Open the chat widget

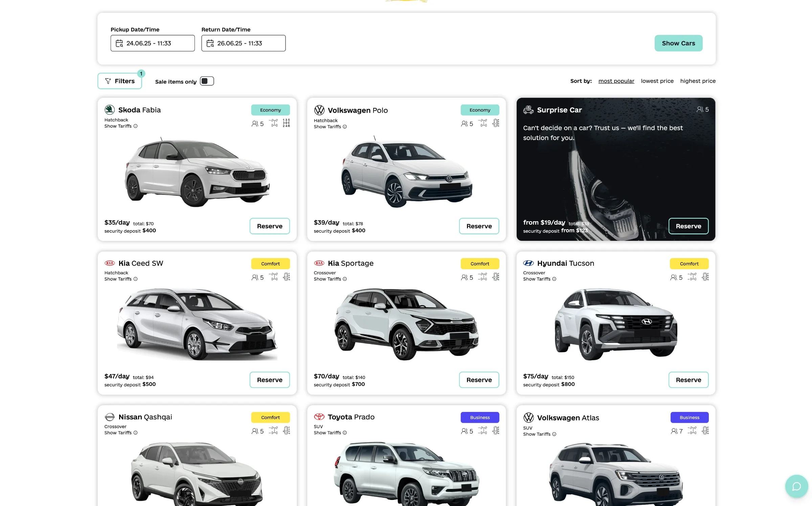[796, 486]
